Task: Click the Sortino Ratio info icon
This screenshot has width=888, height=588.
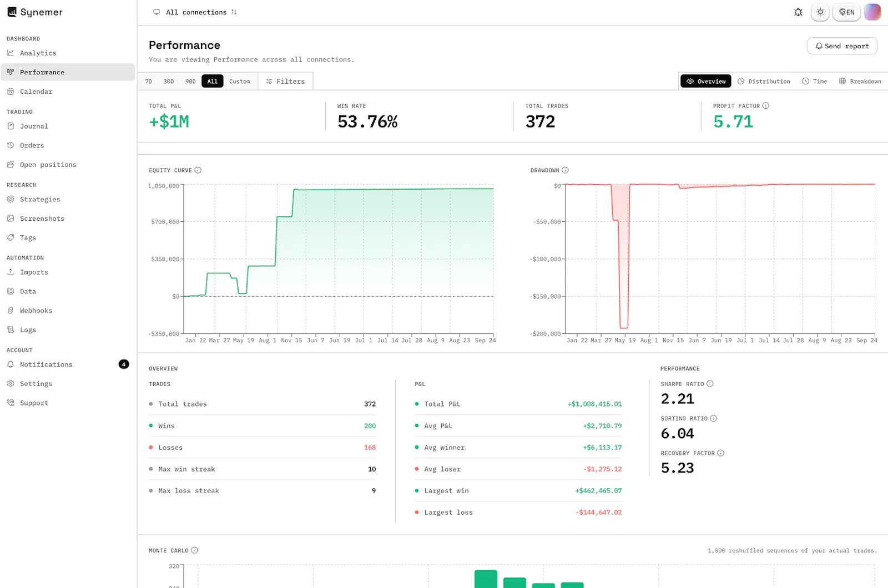Action: [714, 418]
